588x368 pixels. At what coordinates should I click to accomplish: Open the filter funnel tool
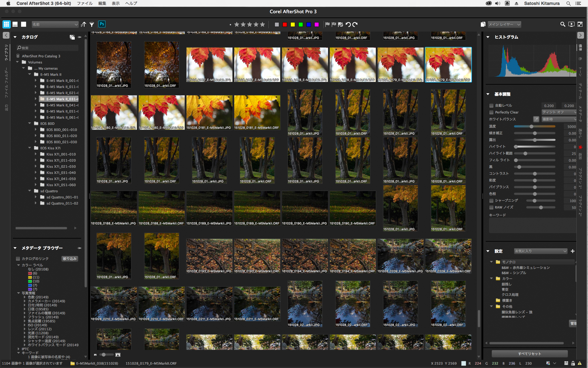pos(92,25)
